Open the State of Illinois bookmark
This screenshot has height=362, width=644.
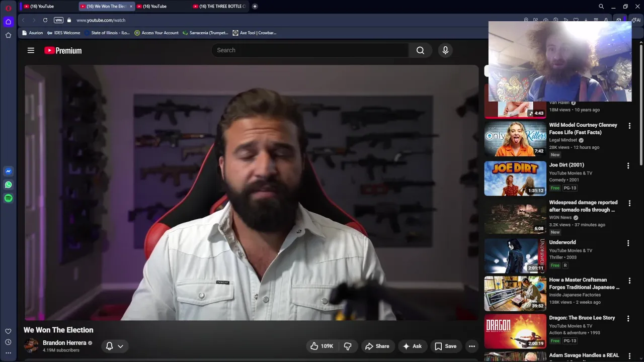tap(107, 33)
